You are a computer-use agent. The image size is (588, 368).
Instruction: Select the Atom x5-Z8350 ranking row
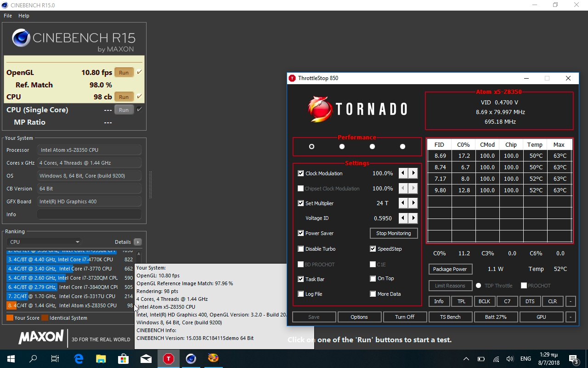click(70, 305)
